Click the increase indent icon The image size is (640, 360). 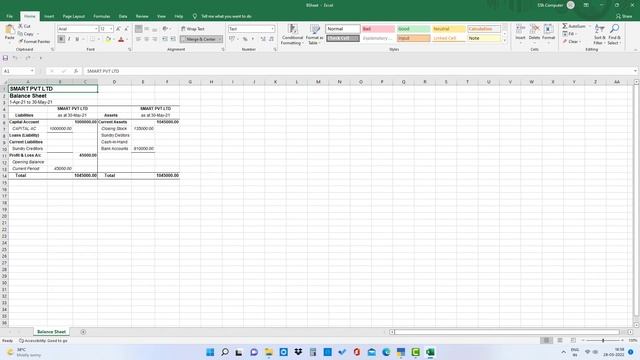coord(173,39)
